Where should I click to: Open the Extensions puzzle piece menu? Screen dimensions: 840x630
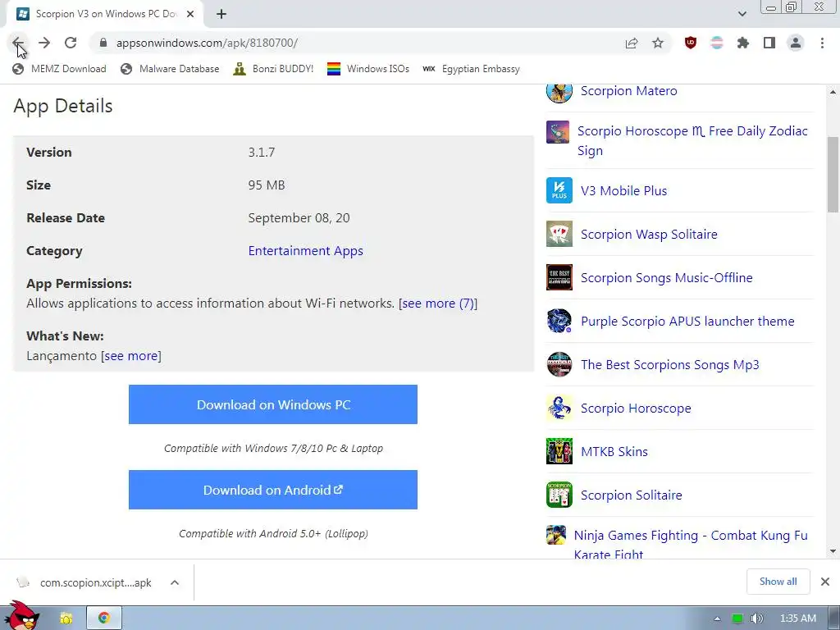tap(743, 43)
